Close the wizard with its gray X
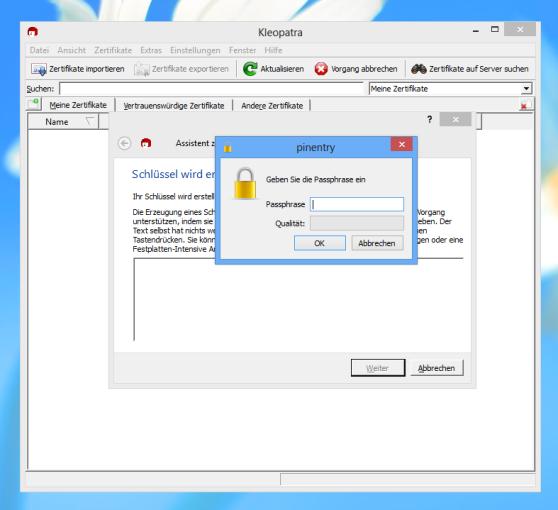This screenshot has height=510, width=558. [x=456, y=119]
